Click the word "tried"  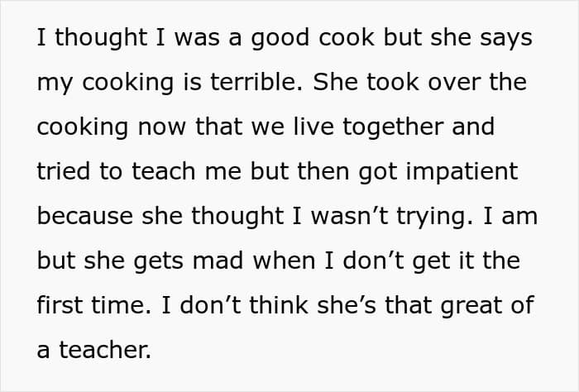(63, 171)
